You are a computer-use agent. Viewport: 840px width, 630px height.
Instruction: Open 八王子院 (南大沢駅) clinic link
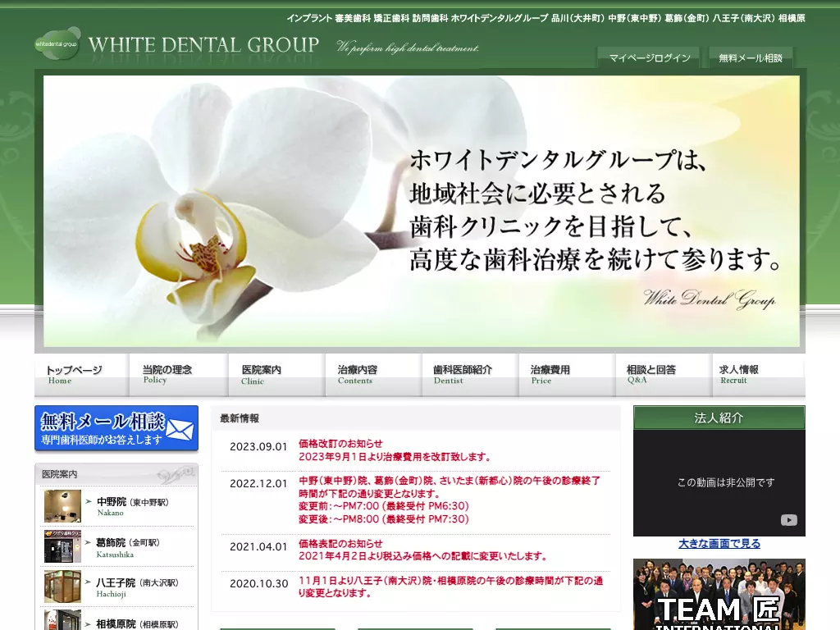point(137,587)
